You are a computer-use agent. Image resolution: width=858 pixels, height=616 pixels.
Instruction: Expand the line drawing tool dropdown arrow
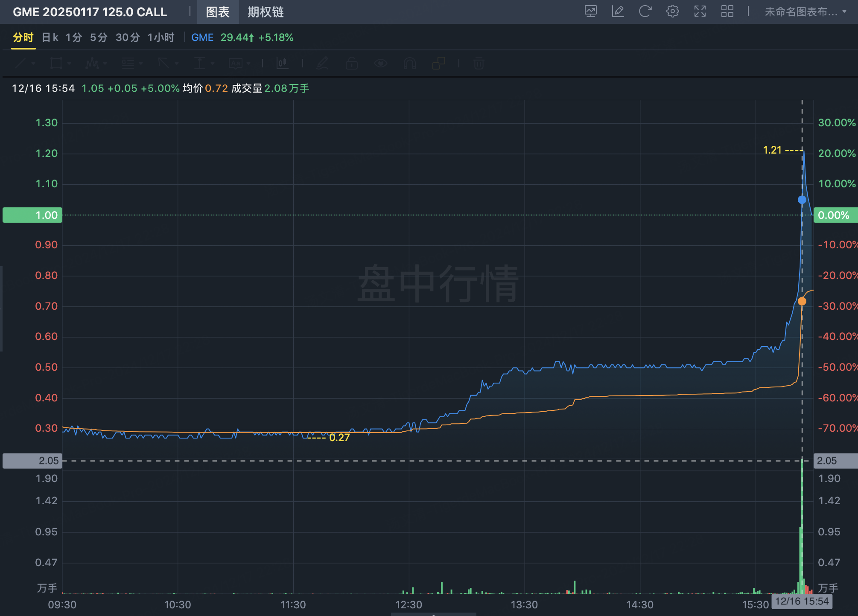(34, 64)
